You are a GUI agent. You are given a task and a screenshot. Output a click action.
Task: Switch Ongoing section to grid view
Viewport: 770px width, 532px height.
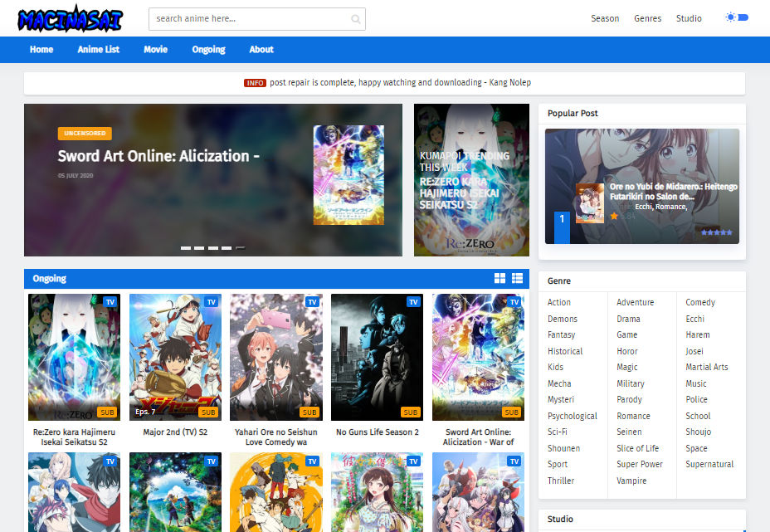point(500,279)
